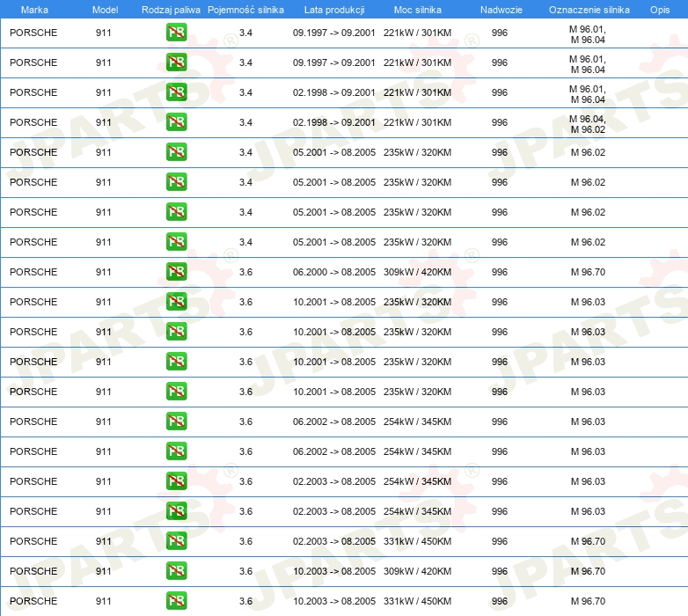Click fuel icon in the 10.2003 331kW row
This screenshot has height=616, width=688.
[176, 601]
